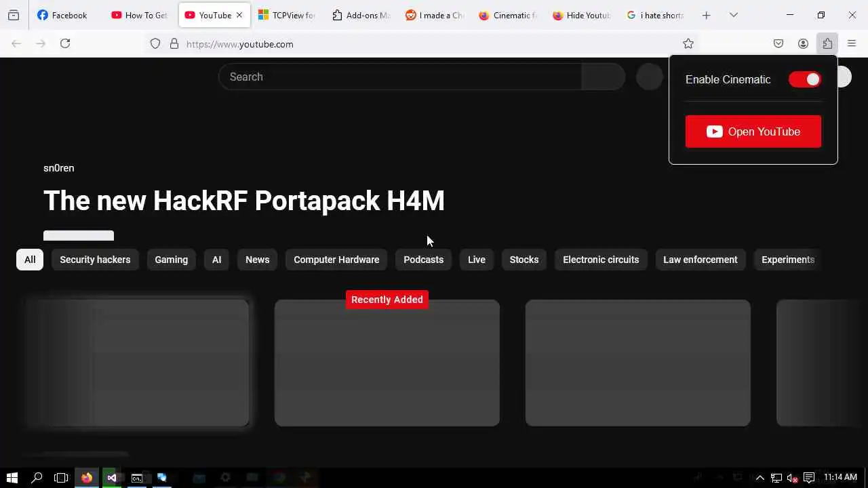Show site information via the padlock icon
868x488 pixels.
(174, 43)
